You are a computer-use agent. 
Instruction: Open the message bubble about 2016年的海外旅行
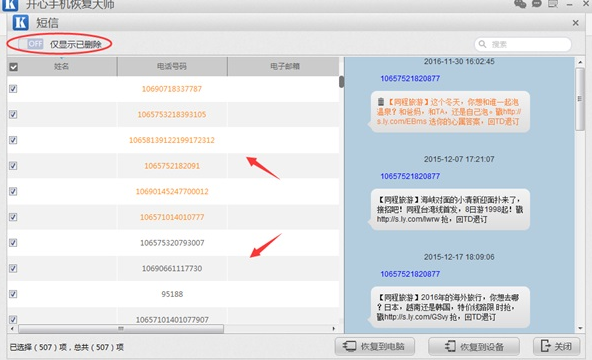tap(450, 307)
